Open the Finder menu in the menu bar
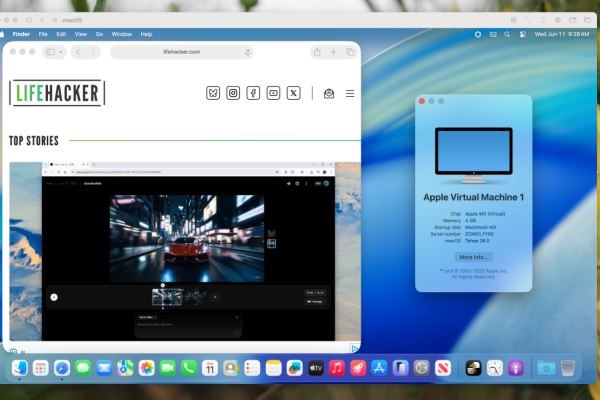This screenshot has width=600, height=400. 21,34
